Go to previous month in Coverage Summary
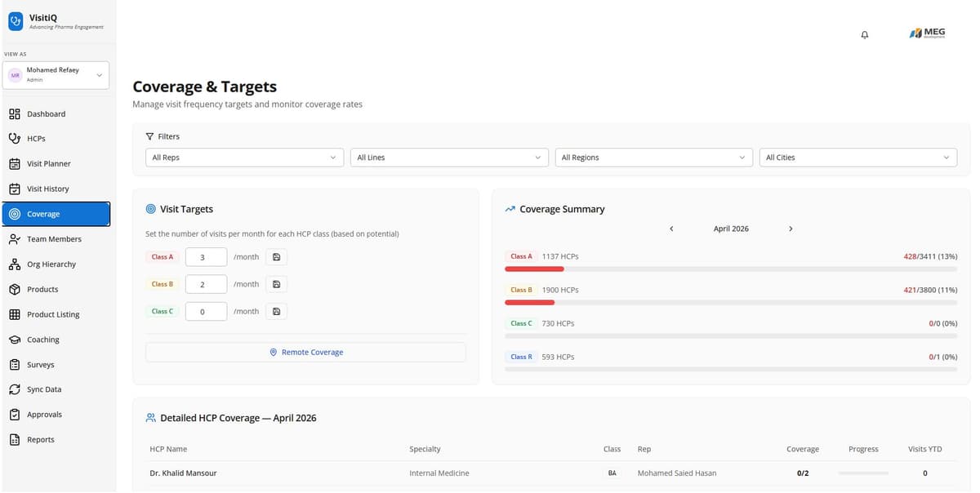 click(x=671, y=229)
